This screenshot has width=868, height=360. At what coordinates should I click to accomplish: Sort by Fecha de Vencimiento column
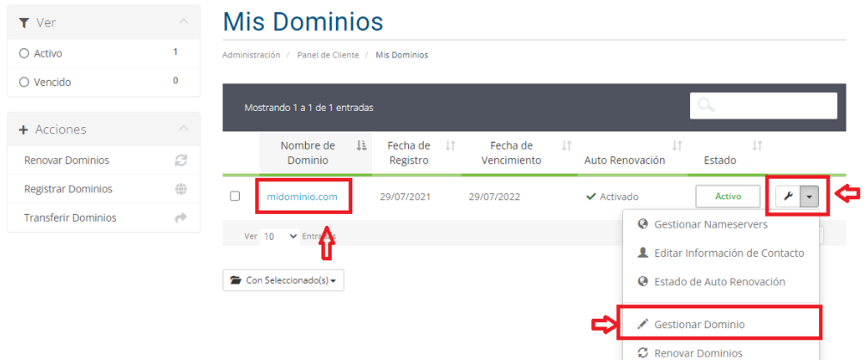[519, 154]
